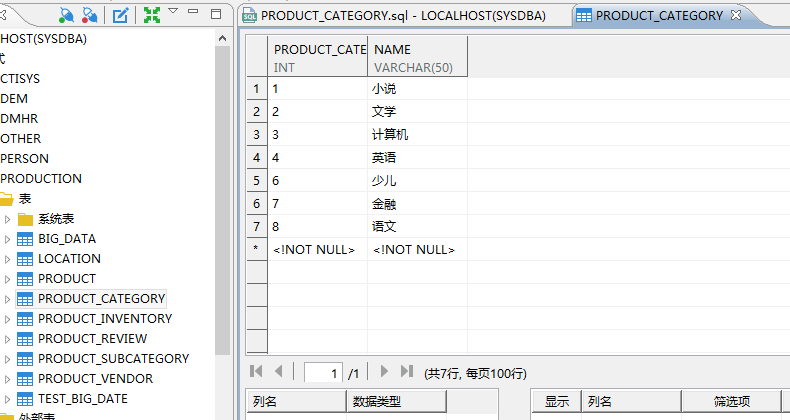Click the page number input field
This screenshot has width=790, height=420.
323,373
